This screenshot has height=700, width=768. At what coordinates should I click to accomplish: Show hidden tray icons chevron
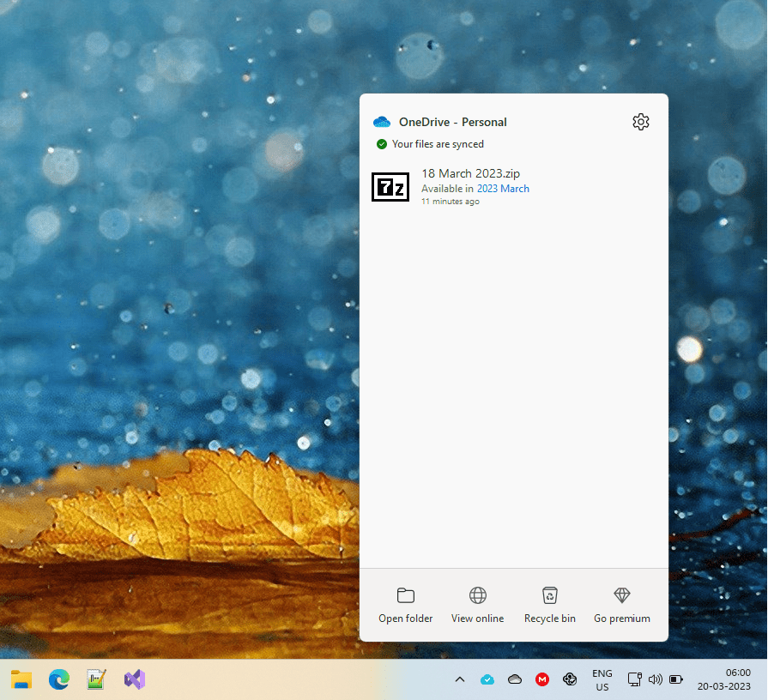tap(459, 679)
